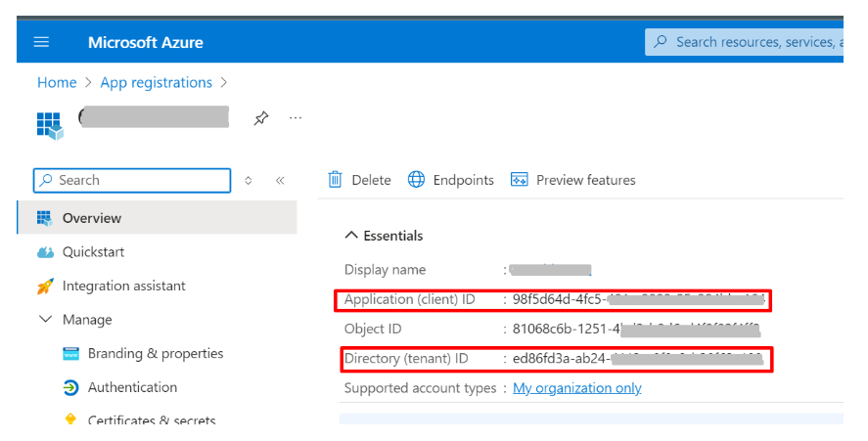This screenshot has height=441, width=868.
Task: Collapse the Essentials section
Action: coord(350,236)
